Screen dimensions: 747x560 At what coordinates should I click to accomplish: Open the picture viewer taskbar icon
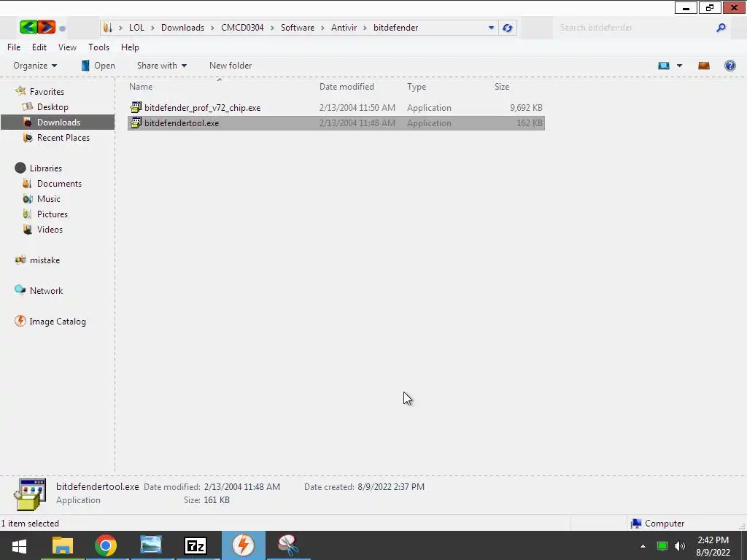click(151, 545)
